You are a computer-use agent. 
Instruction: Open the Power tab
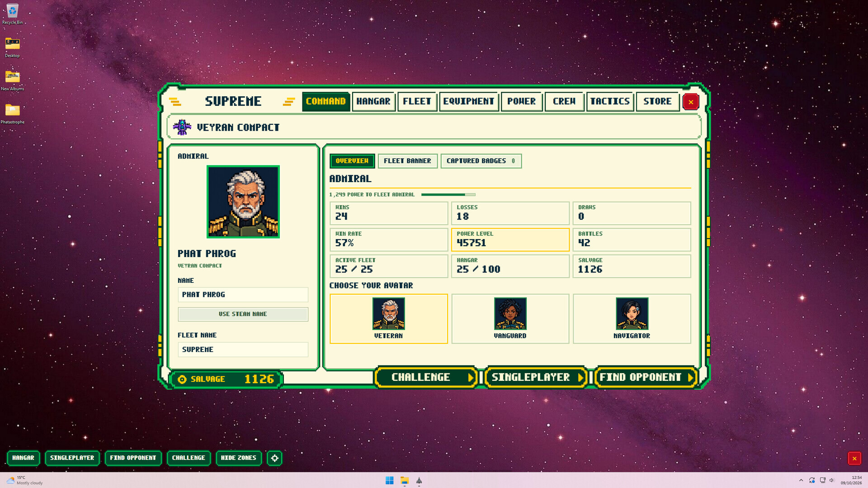click(x=521, y=101)
